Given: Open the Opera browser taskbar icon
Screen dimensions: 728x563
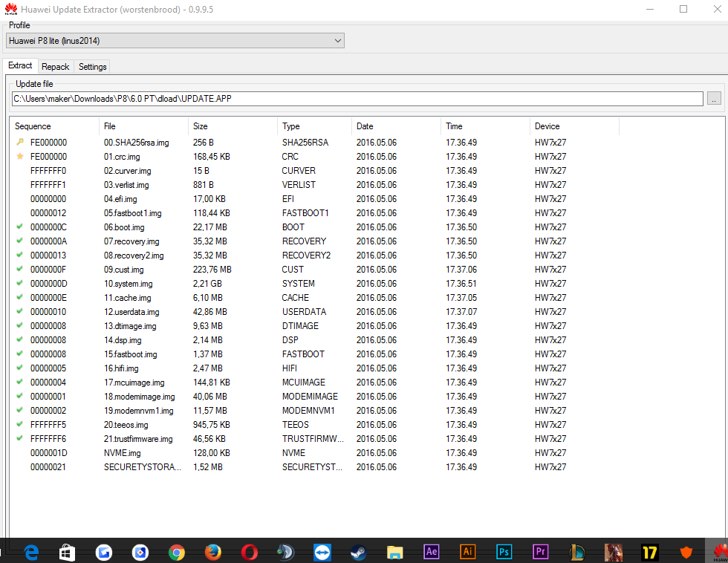Looking at the screenshot, I should pos(250,553).
